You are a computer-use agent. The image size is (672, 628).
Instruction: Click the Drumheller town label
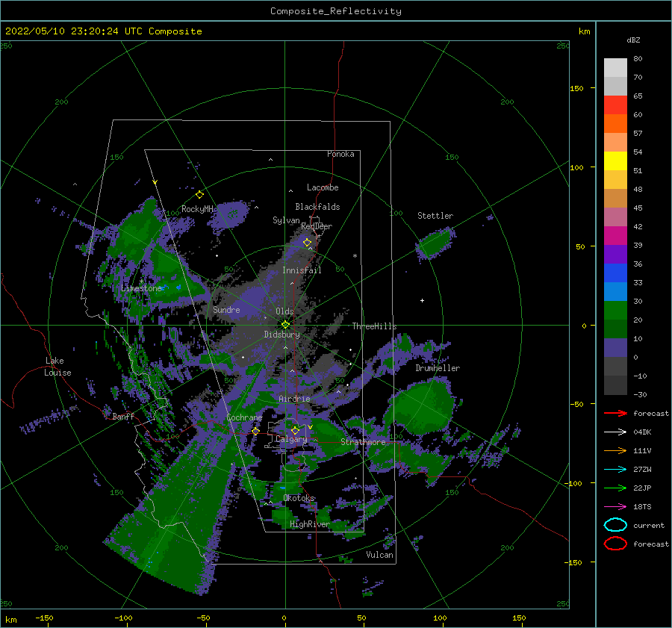(x=438, y=368)
